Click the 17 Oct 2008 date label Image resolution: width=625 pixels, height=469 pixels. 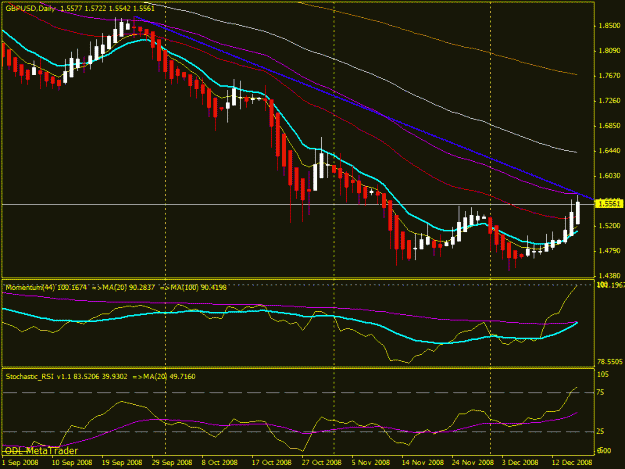[271, 463]
